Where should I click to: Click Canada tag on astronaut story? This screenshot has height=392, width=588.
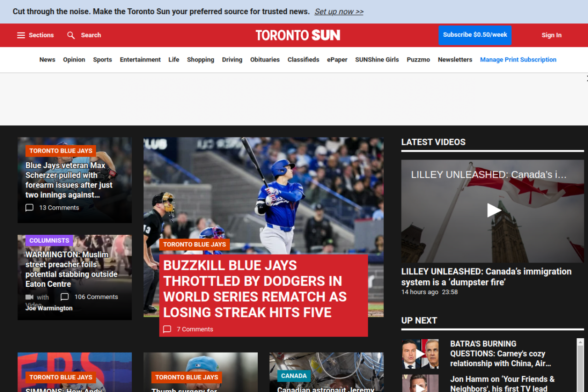click(294, 376)
